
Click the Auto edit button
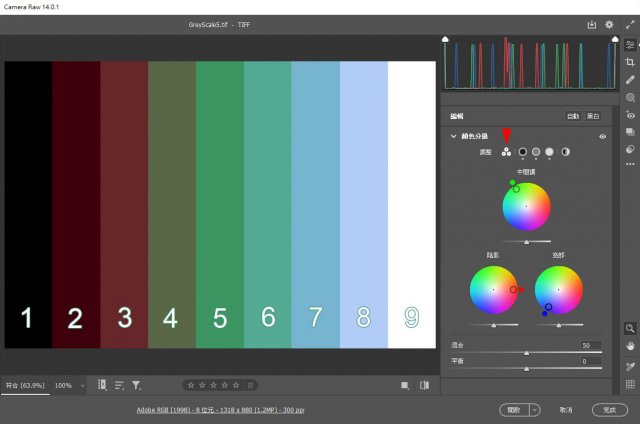[573, 116]
